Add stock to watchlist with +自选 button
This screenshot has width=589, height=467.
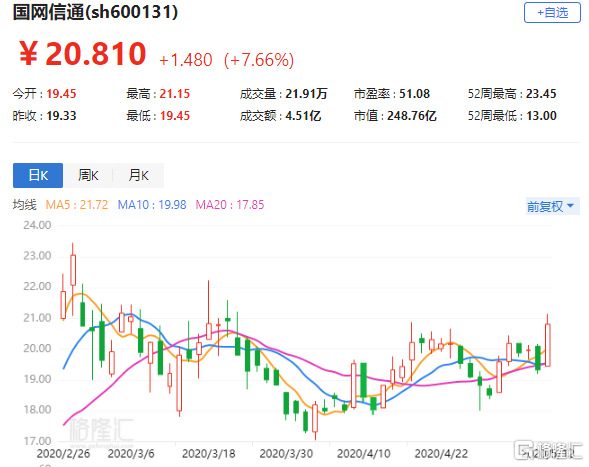pyautogui.click(x=552, y=13)
